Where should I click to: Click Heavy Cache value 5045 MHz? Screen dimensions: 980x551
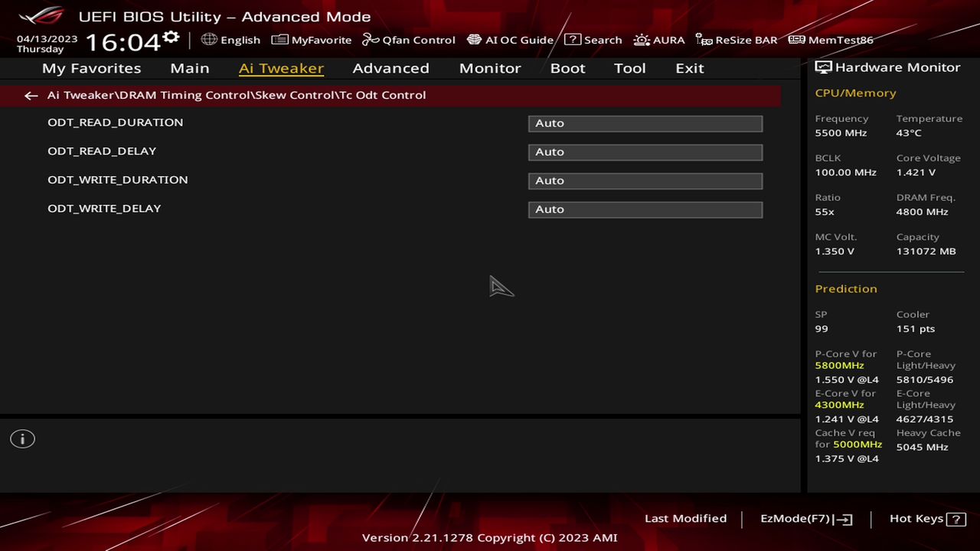[x=923, y=447]
